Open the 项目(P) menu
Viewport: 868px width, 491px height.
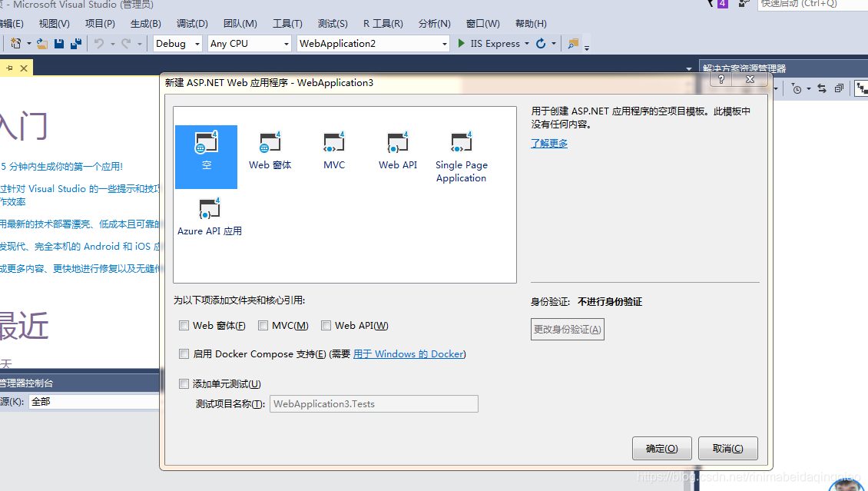pos(100,24)
